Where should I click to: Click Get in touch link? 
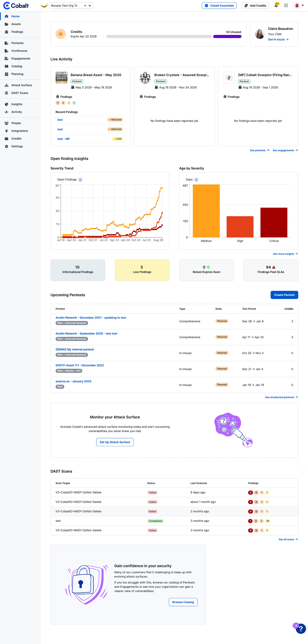click(x=278, y=39)
